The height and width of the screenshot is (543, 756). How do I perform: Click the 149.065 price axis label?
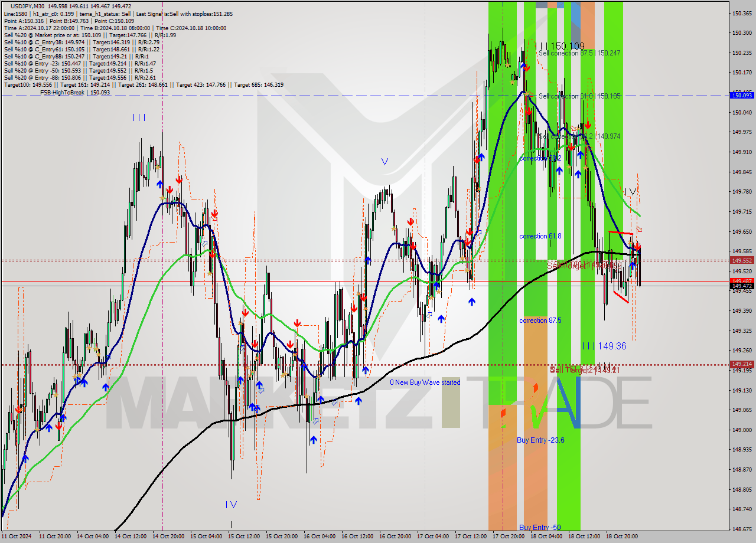[x=742, y=410]
